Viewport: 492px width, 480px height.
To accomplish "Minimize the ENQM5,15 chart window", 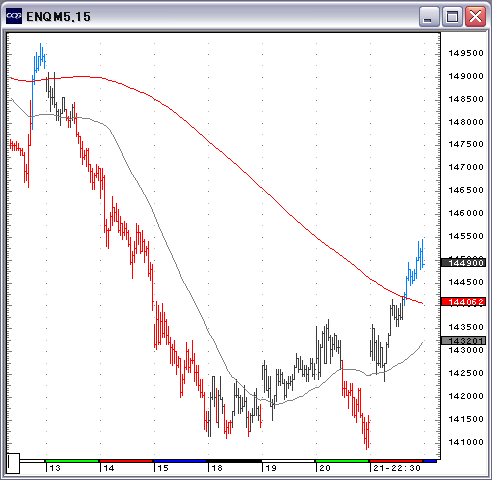I will [x=429, y=16].
